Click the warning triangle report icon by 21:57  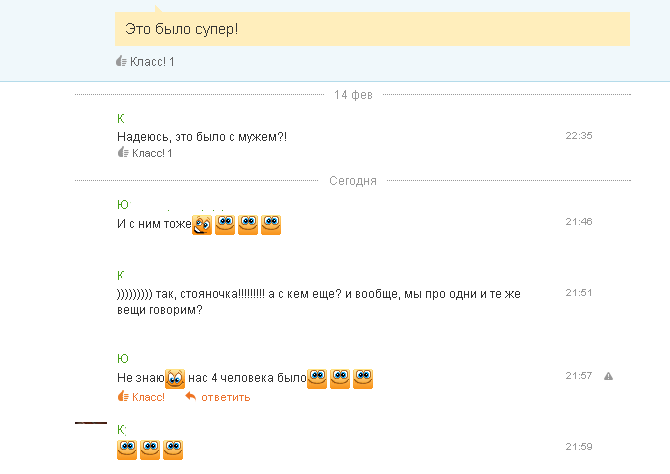[608, 376]
